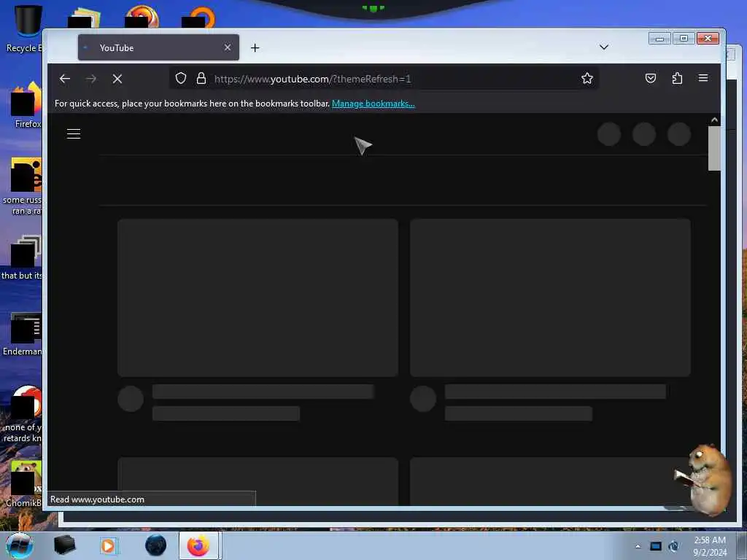The width and height of the screenshot is (747, 560).
Task: Save page to Pocket
Action: pyautogui.click(x=650, y=78)
